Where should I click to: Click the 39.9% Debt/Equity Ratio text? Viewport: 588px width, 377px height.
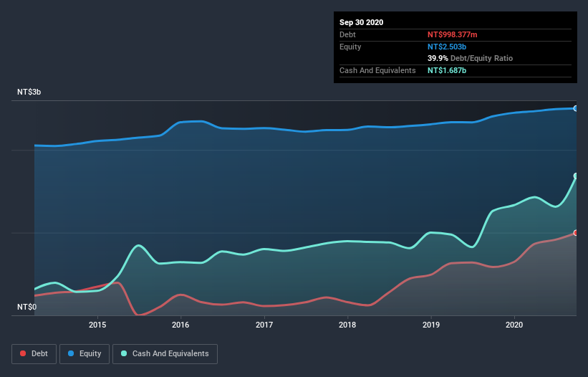click(470, 58)
